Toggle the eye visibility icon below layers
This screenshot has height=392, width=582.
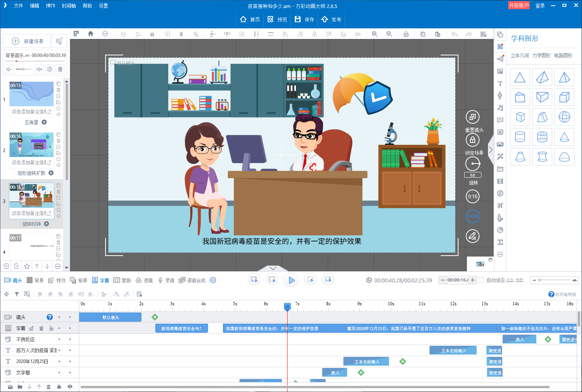click(70, 387)
